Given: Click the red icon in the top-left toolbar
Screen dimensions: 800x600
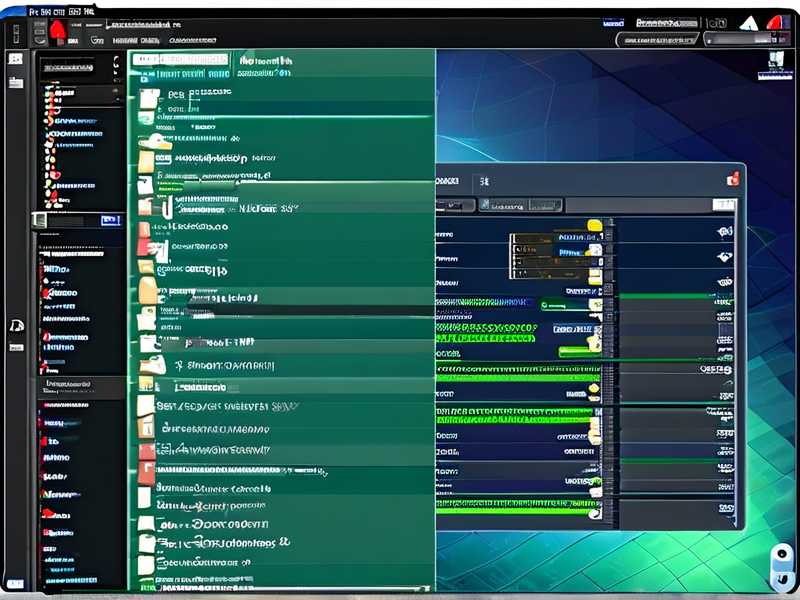Looking at the screenshot, I should (x=57, y=33).
